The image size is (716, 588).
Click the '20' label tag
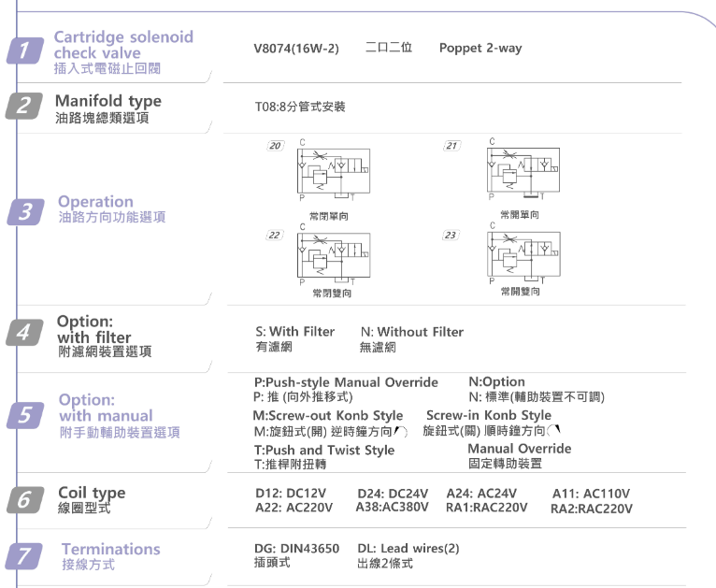[x=276, y=146]
